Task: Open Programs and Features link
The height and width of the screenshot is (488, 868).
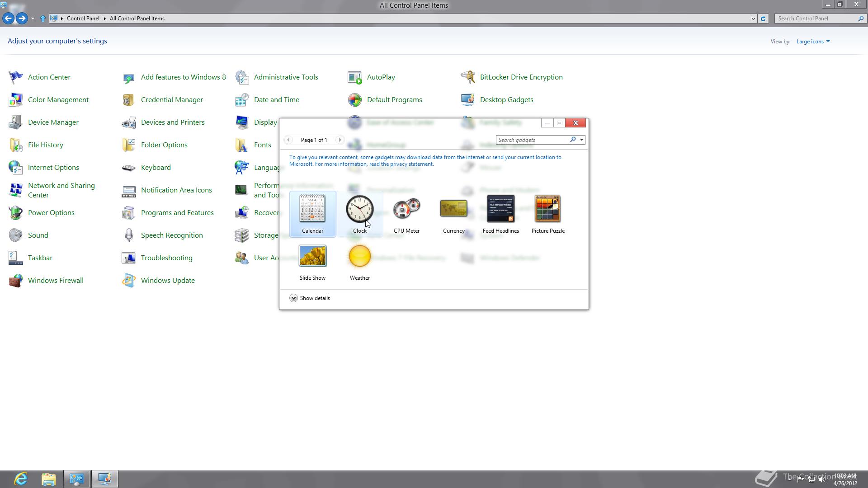Action: (x=177, y=213)
